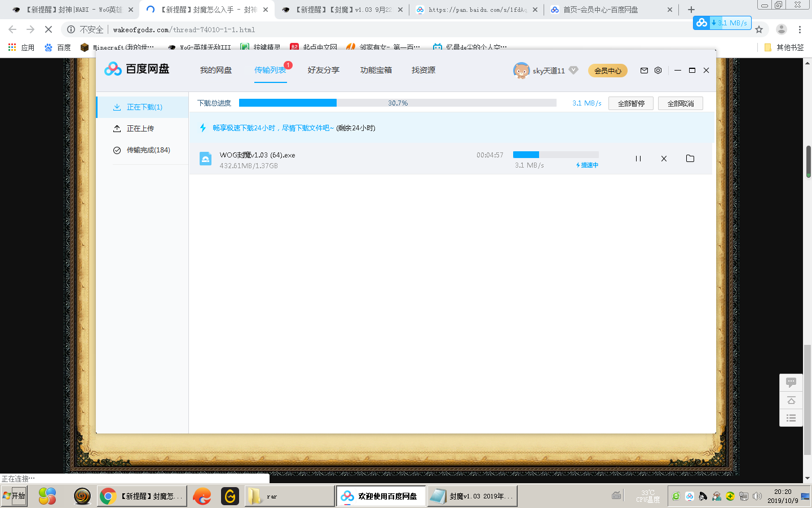Select 正在下载(1) in the sidebar
Viewport: 812px width, 508px height.
pyautogui.click(x=142, y=107)
